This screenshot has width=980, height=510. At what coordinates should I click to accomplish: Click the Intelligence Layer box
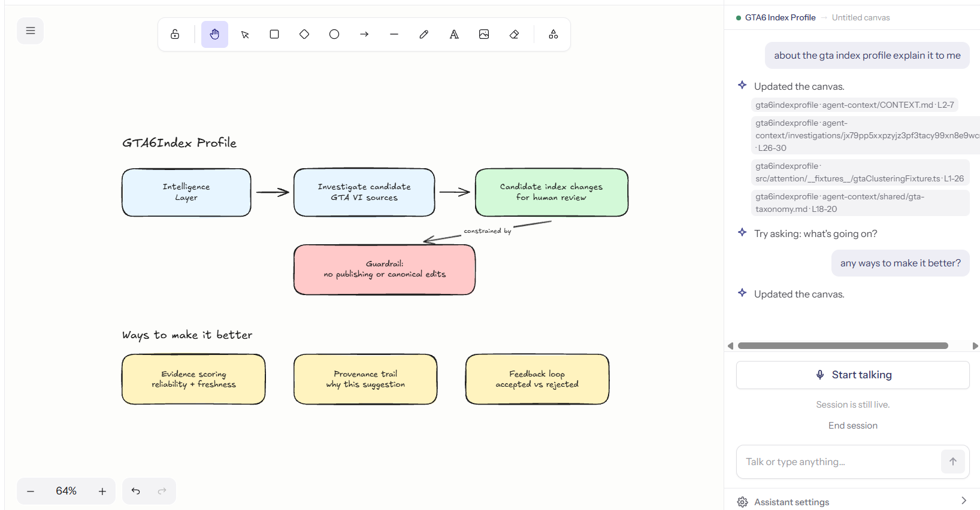186,192
